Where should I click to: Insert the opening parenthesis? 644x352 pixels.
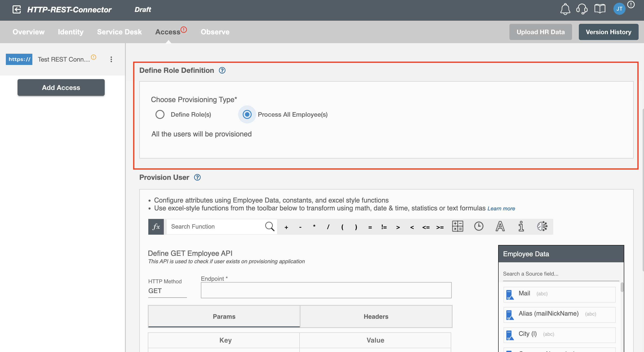[342, 227]
